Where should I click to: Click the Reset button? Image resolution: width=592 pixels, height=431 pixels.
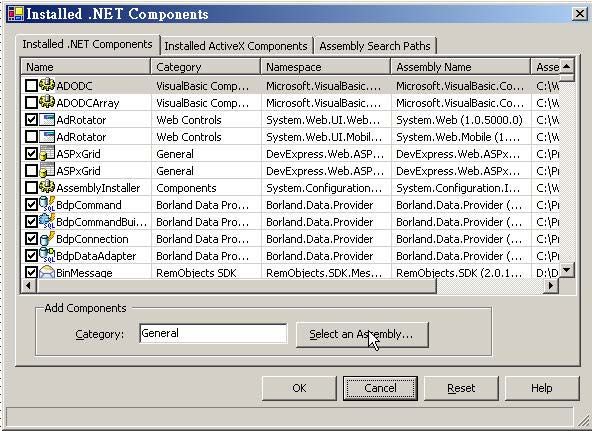tap(461, 388)
